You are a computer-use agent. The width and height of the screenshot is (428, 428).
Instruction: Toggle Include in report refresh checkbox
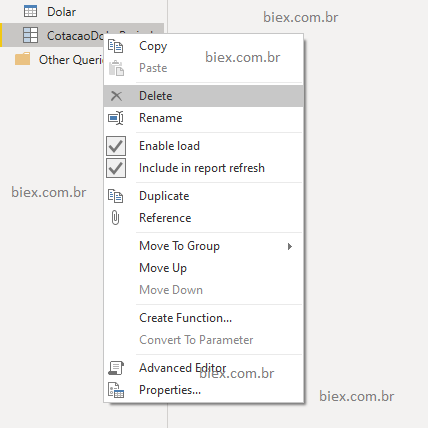116,168
